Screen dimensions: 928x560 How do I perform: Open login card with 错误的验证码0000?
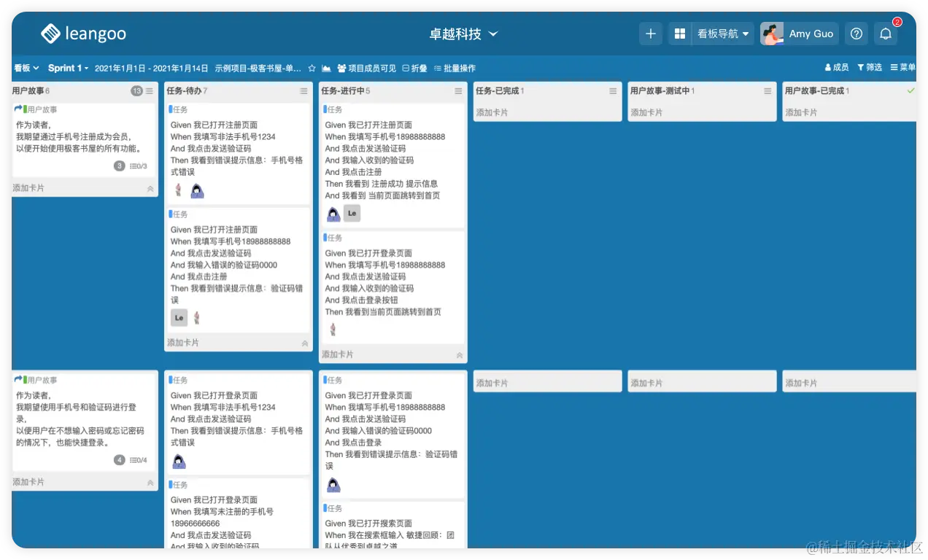pyautogui.click(x=393, y=435)
